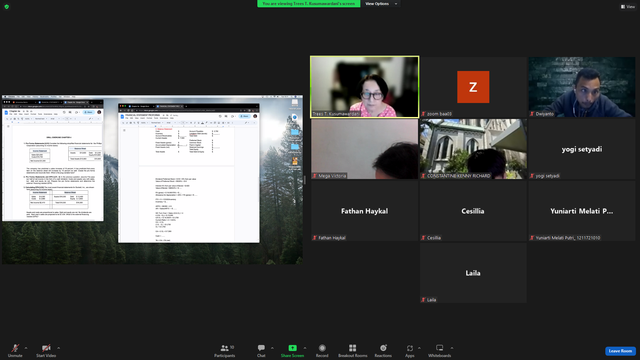
Task: Select Dwiyanto's video tile
Action: [582, 87]
